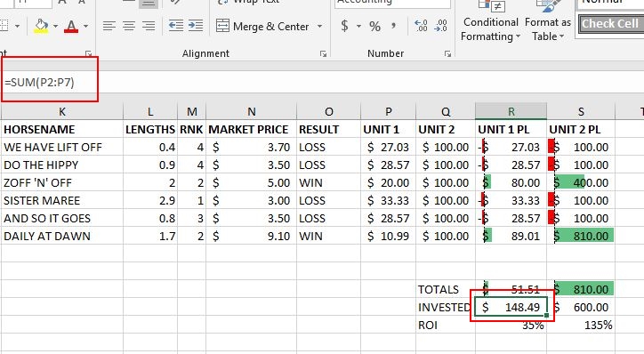This screenshot has height=354, width=644.
Task: Select column R header
Action: point(511,112)
